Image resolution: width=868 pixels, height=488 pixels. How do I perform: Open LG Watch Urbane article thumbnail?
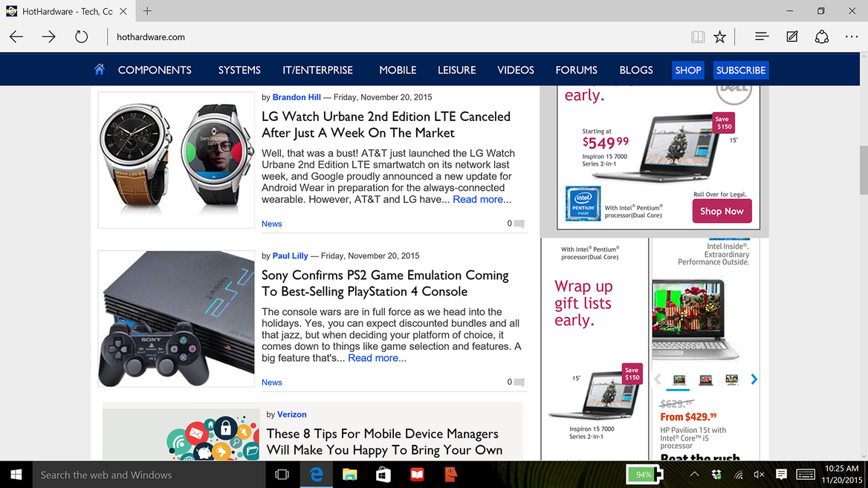pos(176,160)
